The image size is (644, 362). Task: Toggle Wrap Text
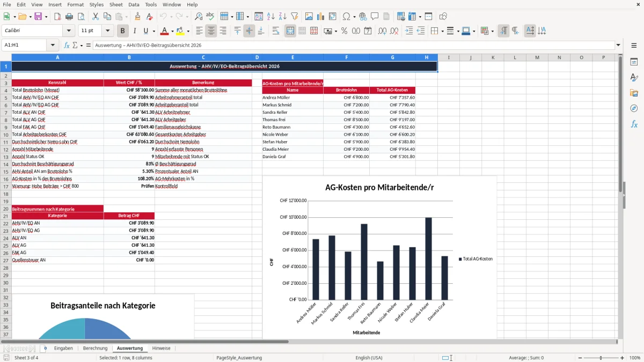pos(276,31)
